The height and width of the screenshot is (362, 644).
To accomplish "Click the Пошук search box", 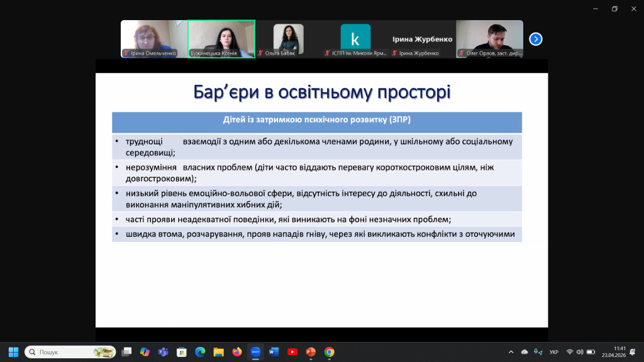I will point(70,352).
